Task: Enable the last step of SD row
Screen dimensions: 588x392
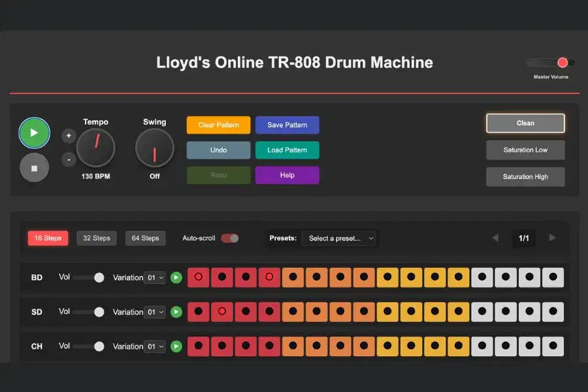Action: 553,312
